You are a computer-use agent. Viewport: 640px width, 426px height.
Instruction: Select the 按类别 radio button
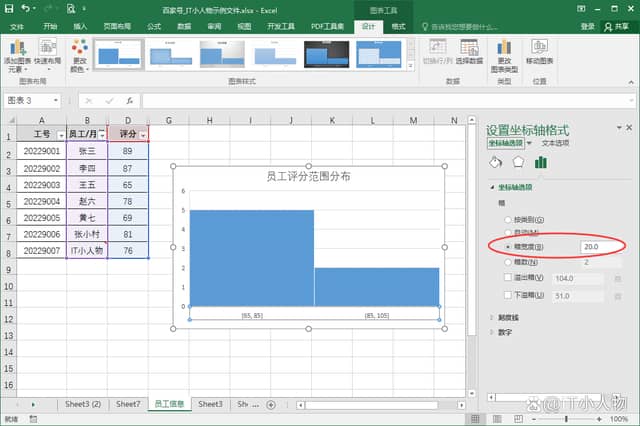pyautogui.click(x=508, y=218)
